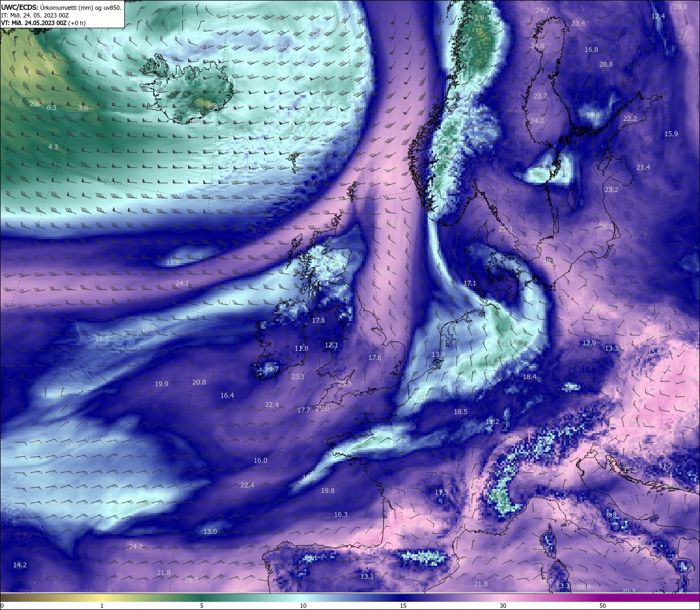Screen dimensions: 700x610
Task: Click the 17.7 value label
Action: [x=304, y=410]
